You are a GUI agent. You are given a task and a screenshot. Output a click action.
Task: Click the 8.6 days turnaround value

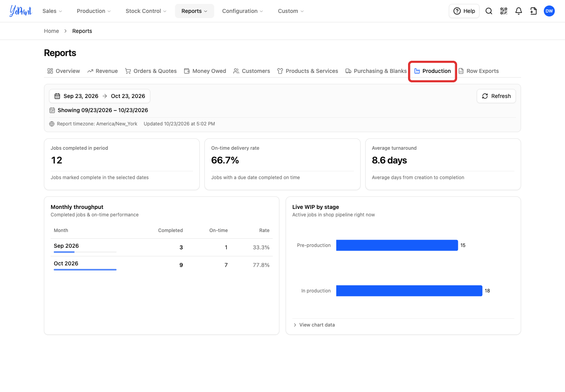389,160
